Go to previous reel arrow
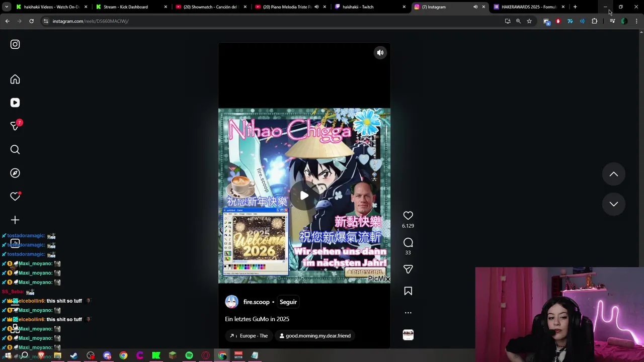644x362 pixels. click(x=614, y=174)
